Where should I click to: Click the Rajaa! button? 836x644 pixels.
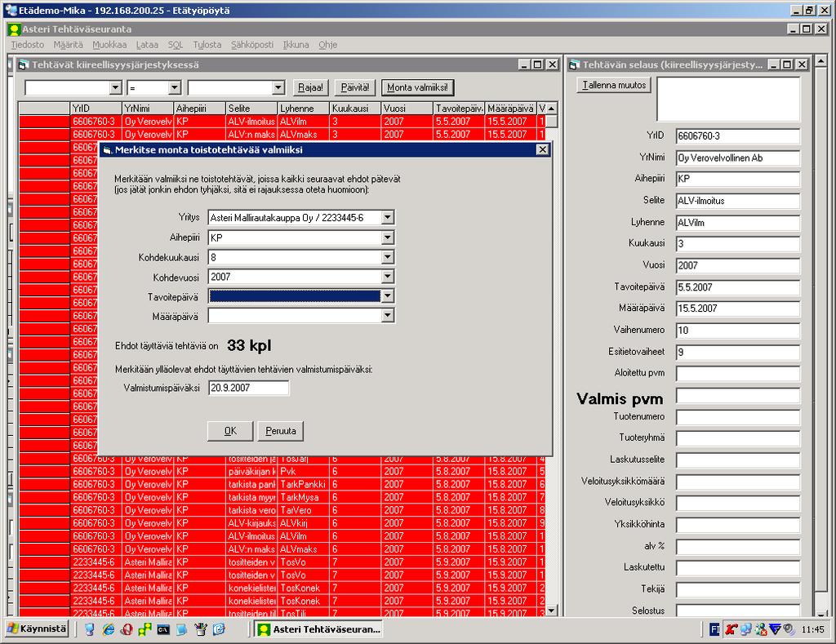point(310,87)
